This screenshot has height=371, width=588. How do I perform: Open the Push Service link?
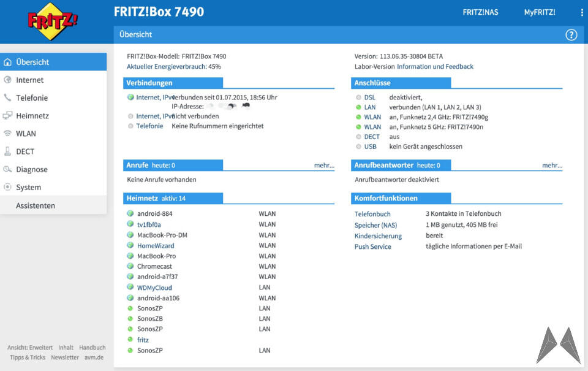[x=373, y=247]
